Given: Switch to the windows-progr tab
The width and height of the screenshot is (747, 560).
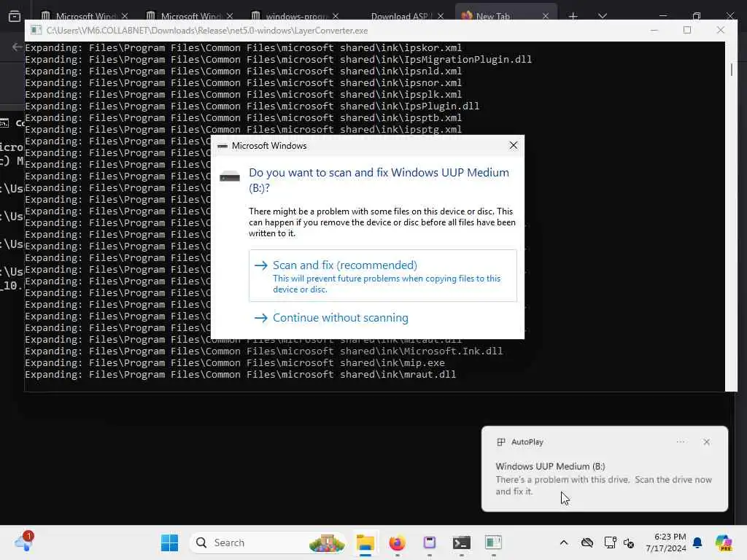Looking at the screenshot, I should (x=296, y=16).
